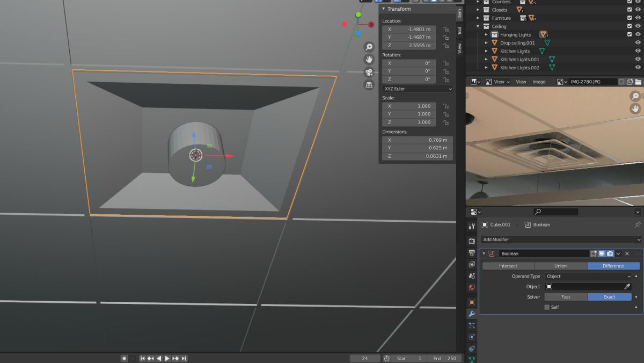Open the Operand Type dropdown
This screenshot has width=644, height=363.
[x=588, y=277]
